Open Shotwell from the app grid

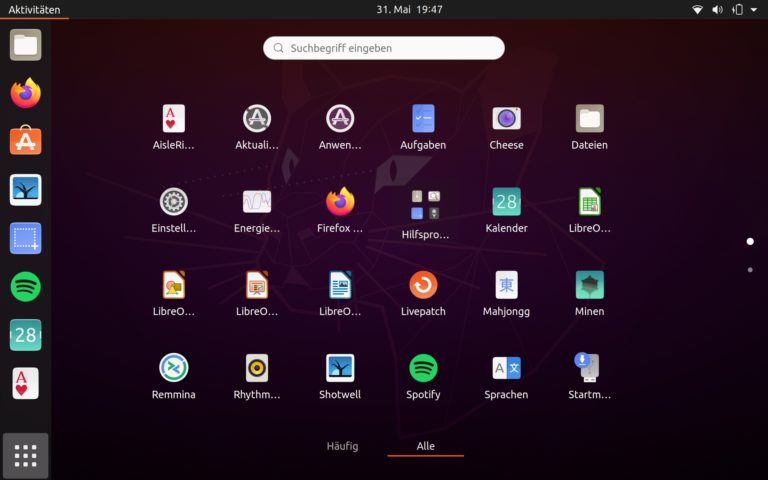[x=340, y=368]
